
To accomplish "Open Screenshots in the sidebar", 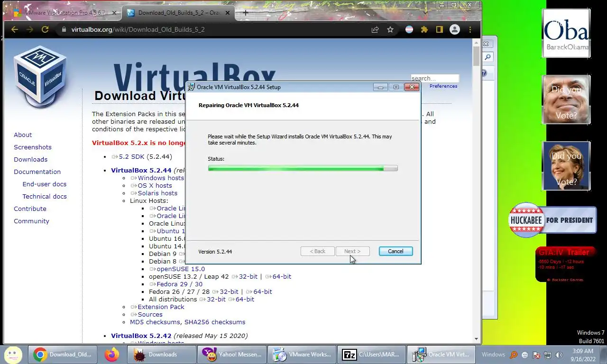I will tap(33, 147).
